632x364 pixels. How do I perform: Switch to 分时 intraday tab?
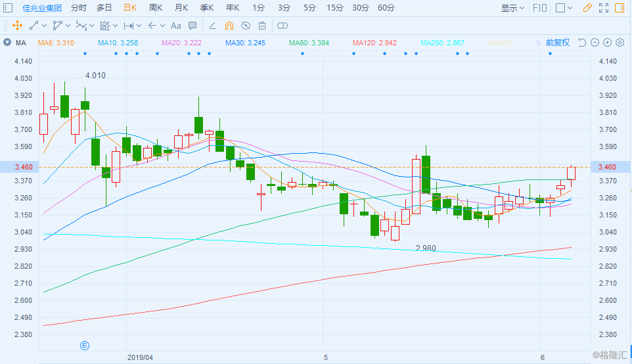[79, 8]
